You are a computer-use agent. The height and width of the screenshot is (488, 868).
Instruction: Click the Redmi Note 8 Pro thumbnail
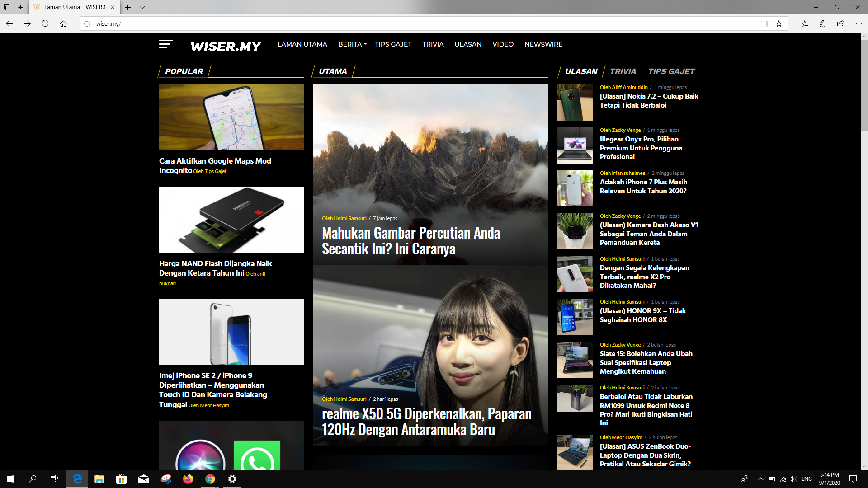[x=575, y=399]
